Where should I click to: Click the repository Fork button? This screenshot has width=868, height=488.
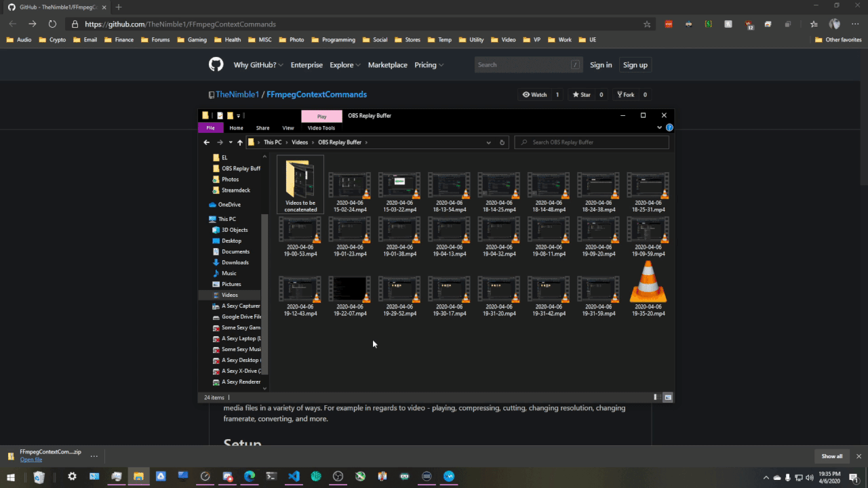click(625, 95)
